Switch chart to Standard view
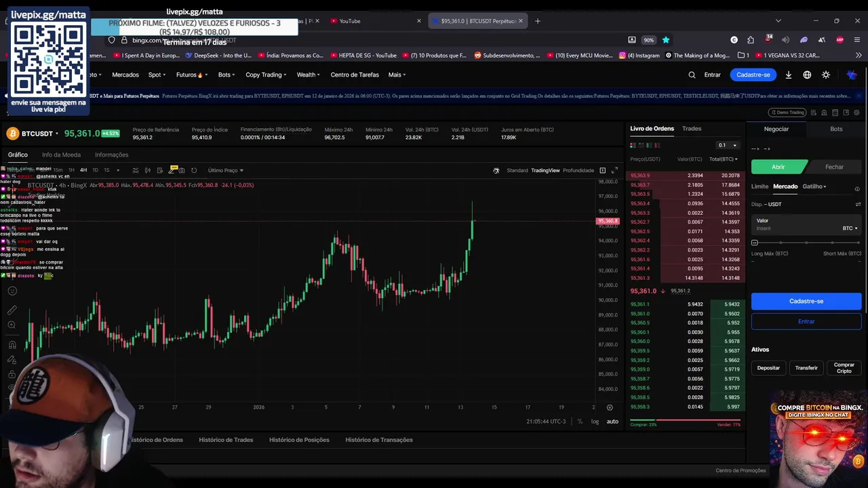 pyautogui.click(x=517, y=170)
